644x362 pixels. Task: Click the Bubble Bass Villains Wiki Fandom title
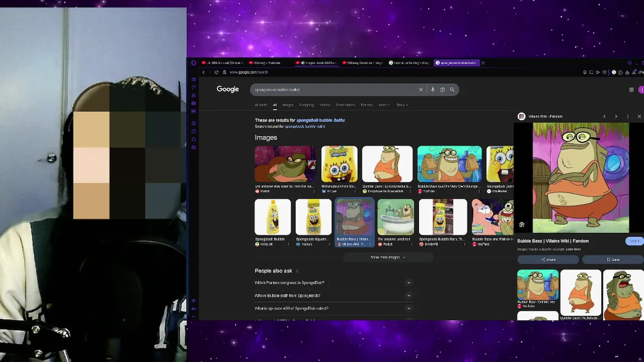point(553,241)
